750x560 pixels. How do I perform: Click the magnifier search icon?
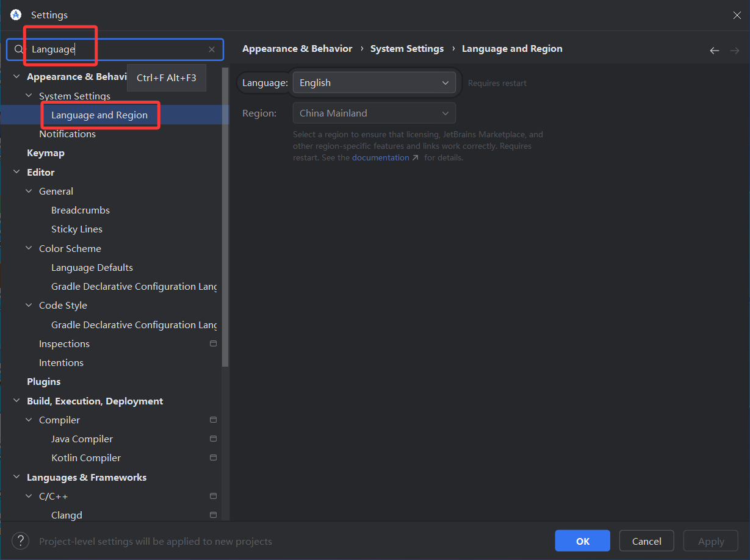(x=19, y=49)
